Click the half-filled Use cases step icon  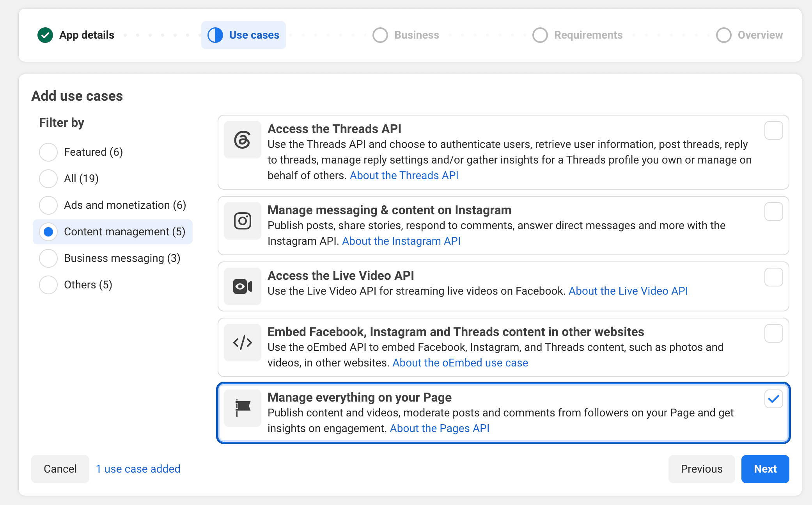215,35
